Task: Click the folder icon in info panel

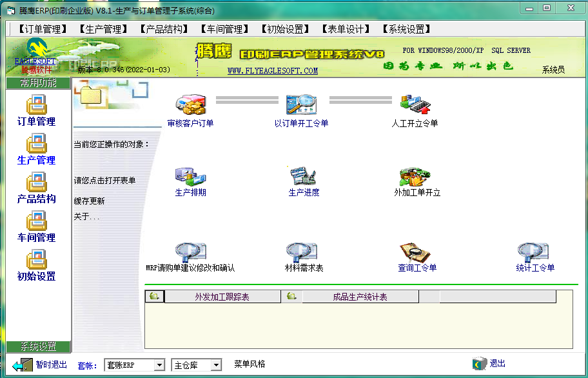Action: coord(91,95)
